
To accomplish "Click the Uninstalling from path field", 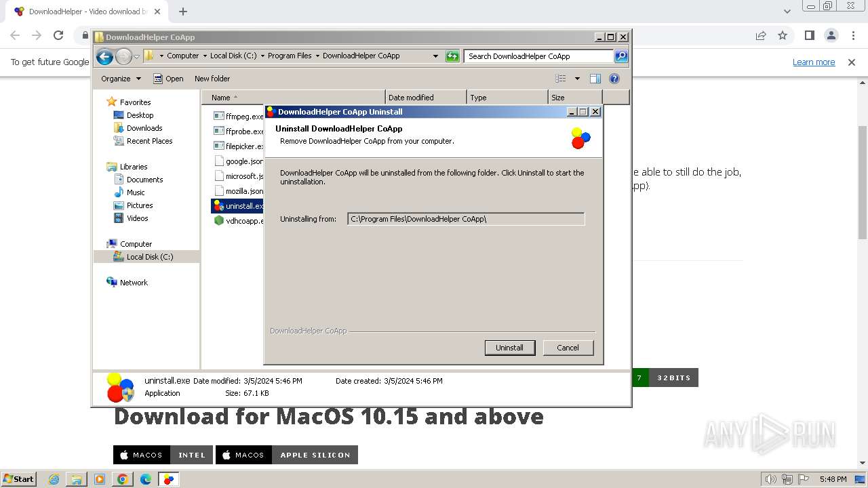I will 466,219.
